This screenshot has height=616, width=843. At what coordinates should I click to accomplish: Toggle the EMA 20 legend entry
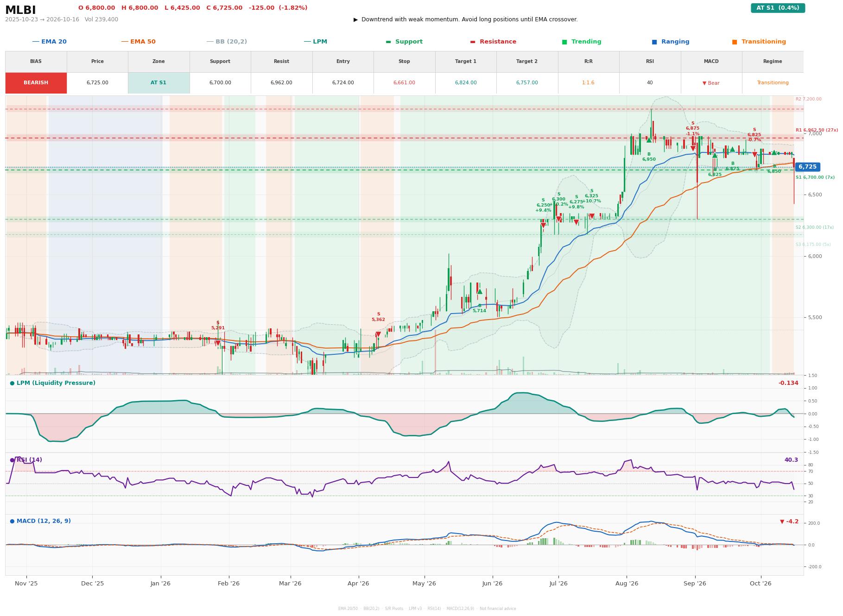(49, 42)
